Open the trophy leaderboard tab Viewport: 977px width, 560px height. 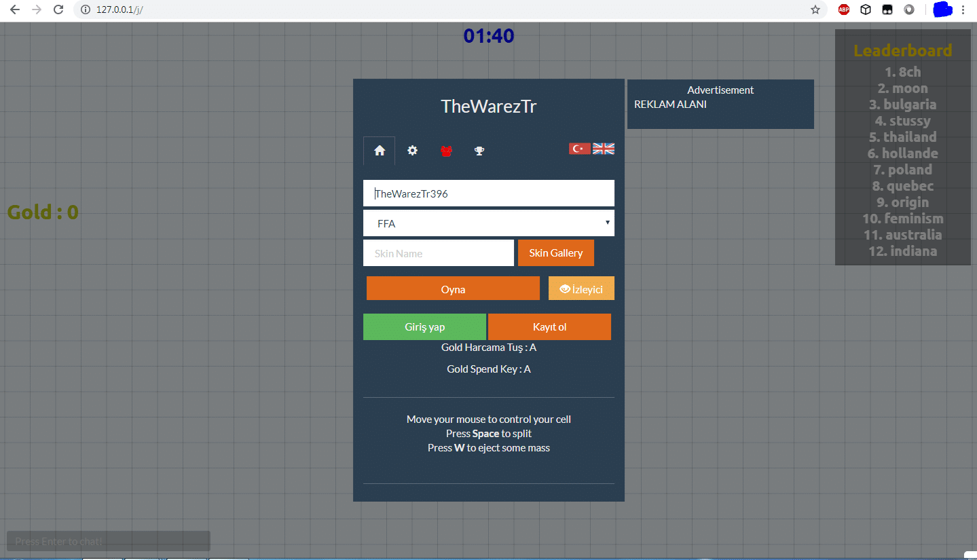coord(479,151)
